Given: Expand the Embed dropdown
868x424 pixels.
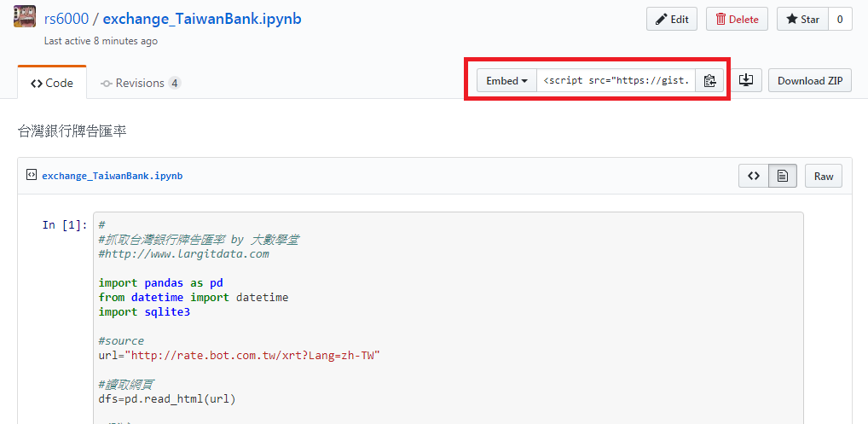Looking at the screenshot, I should [506, 80].
